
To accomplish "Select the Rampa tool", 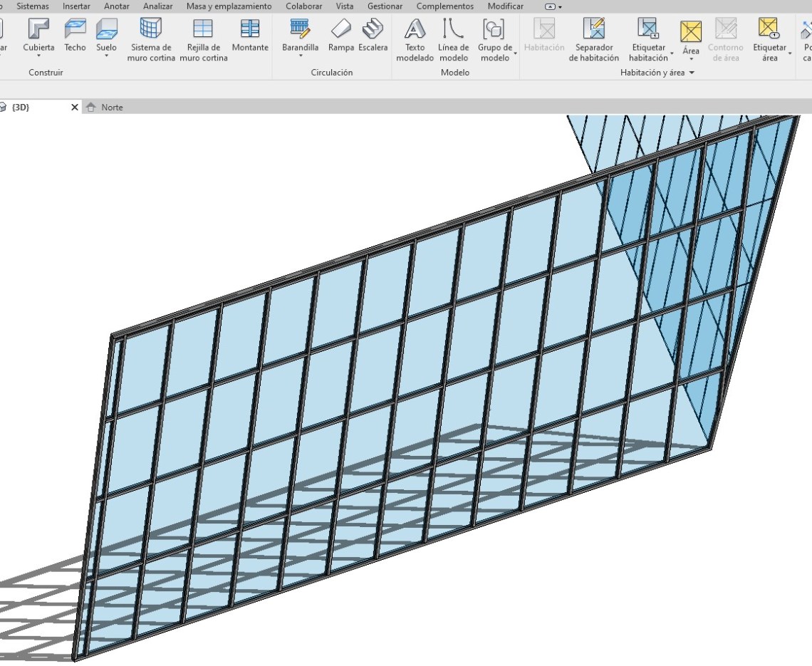I will click(341, 35).
